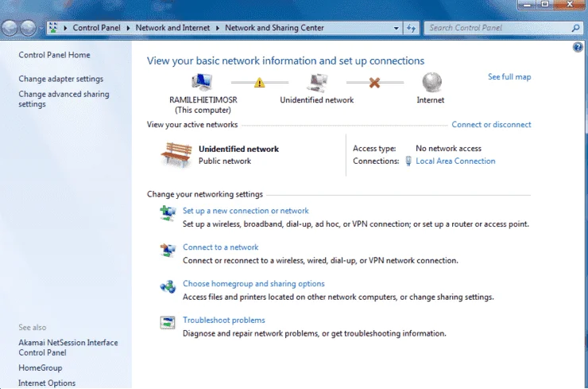Maximize the Control Panel window
The image size is (588, 389).
pos(545,5)
